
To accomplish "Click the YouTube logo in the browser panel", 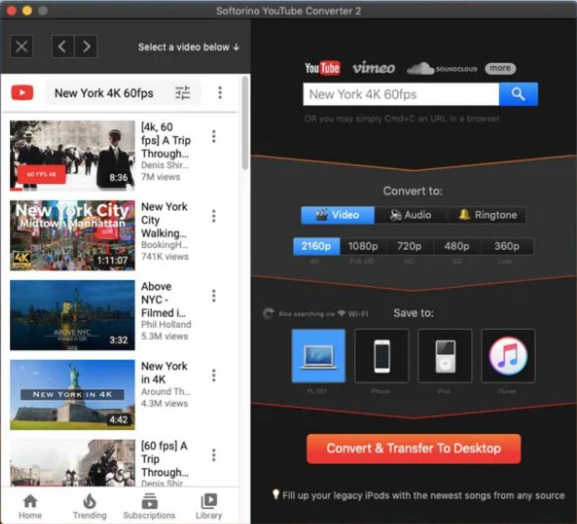I will [x=22, y=93].
